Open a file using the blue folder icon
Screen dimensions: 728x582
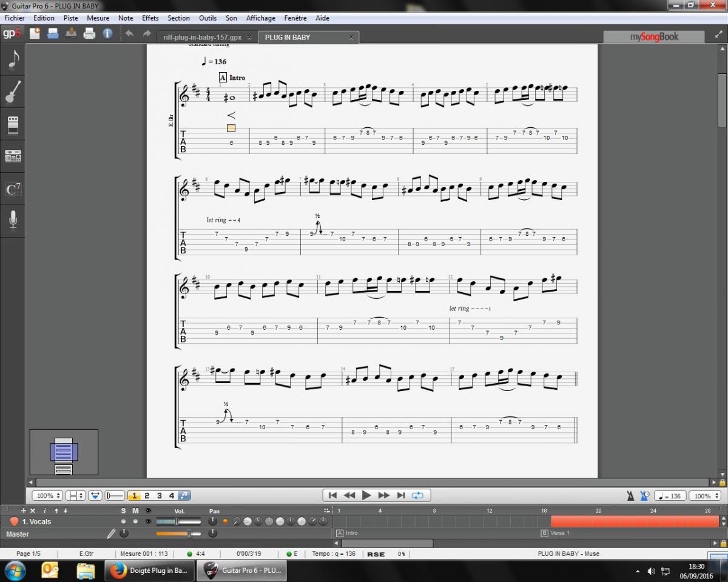53,33
